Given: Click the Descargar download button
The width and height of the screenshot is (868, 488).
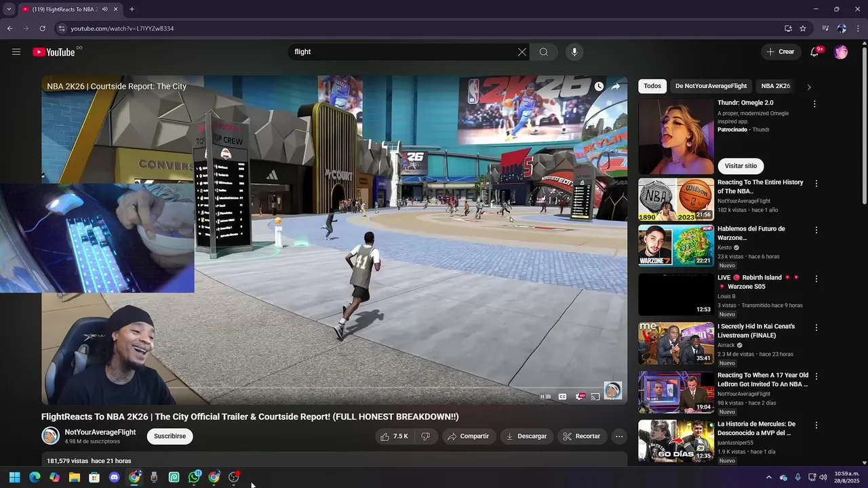Looking at the screenshot, I should pos(527,436).
